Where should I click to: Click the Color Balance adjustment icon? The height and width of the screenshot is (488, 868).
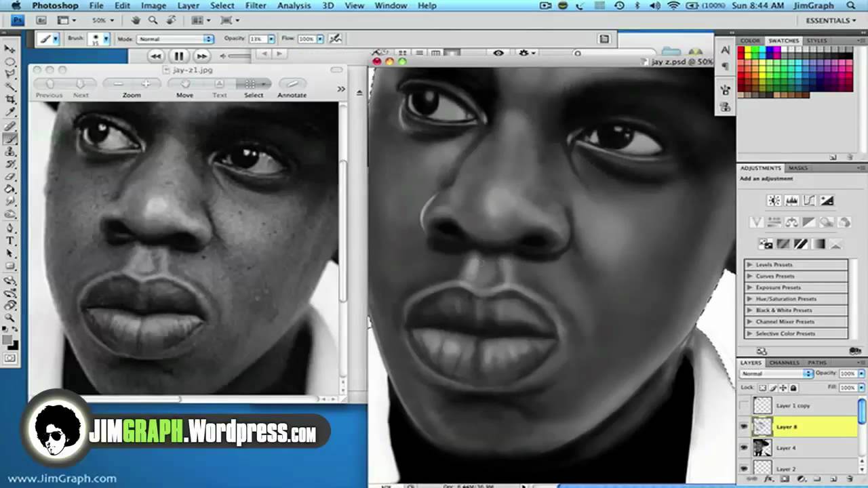(791, 222)
